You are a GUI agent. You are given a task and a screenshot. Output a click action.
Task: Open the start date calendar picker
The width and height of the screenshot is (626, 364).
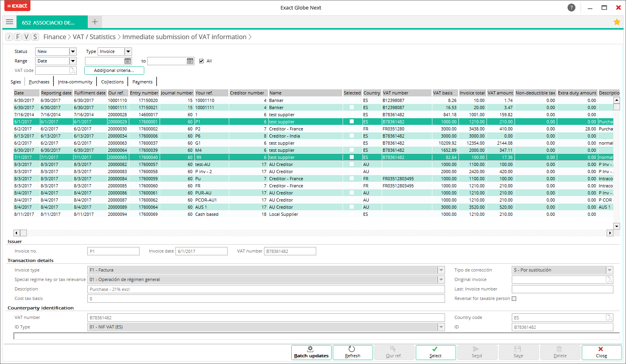point(128,61)
